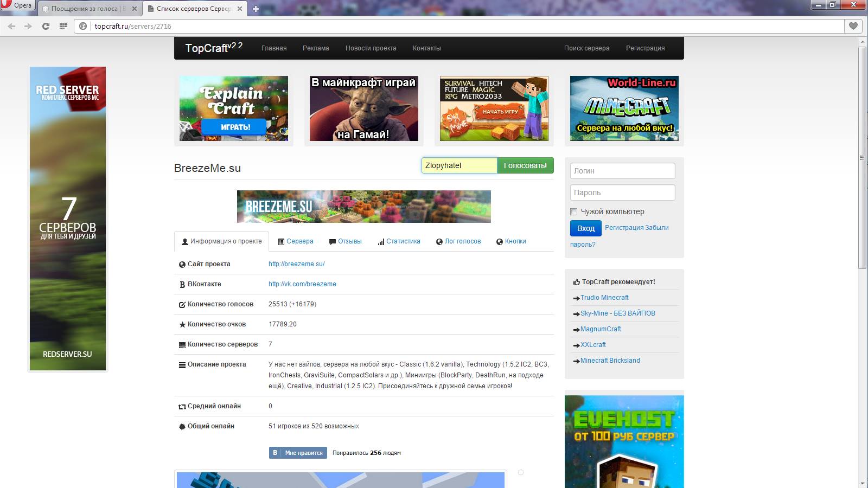Close the 'Список серверов' tab

(241, 9)
